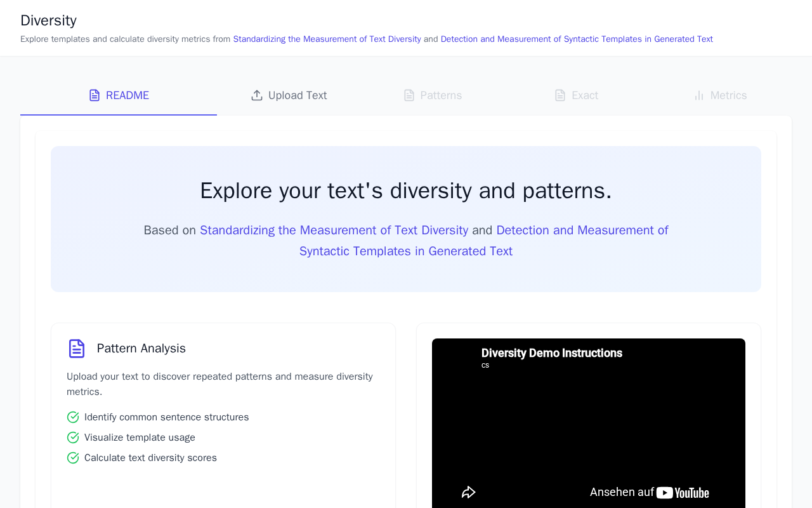Click checkmark beside Identify common sentence structures
The height and width of the screenshot is (508, 812).
[x=73, y=417]
